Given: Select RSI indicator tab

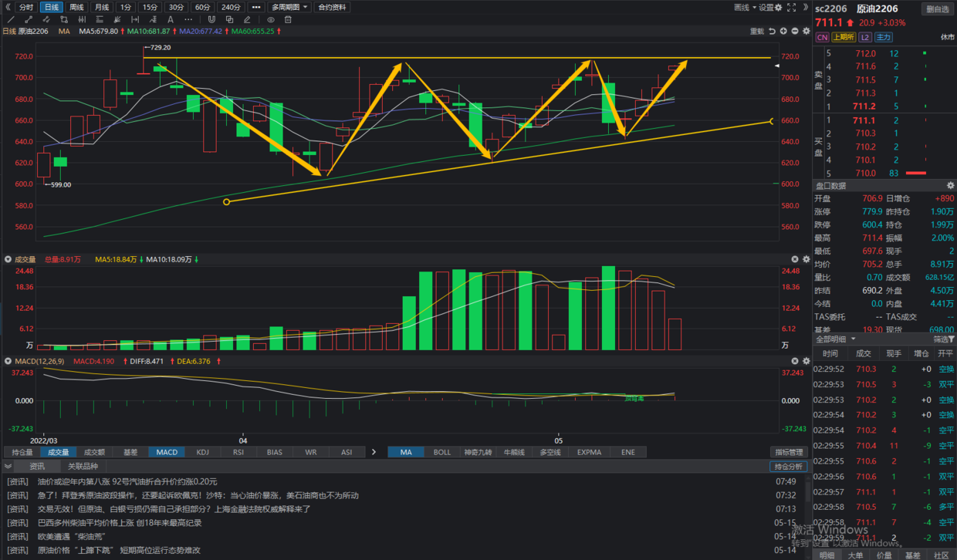Looking at the screenshot, I should [238, 452].
